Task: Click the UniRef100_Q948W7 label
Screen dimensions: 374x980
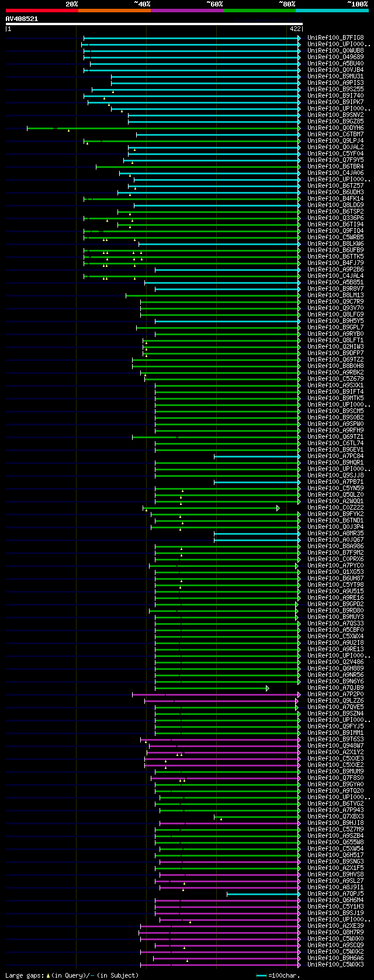Action: pyautogui.click(x=335, y=746)
